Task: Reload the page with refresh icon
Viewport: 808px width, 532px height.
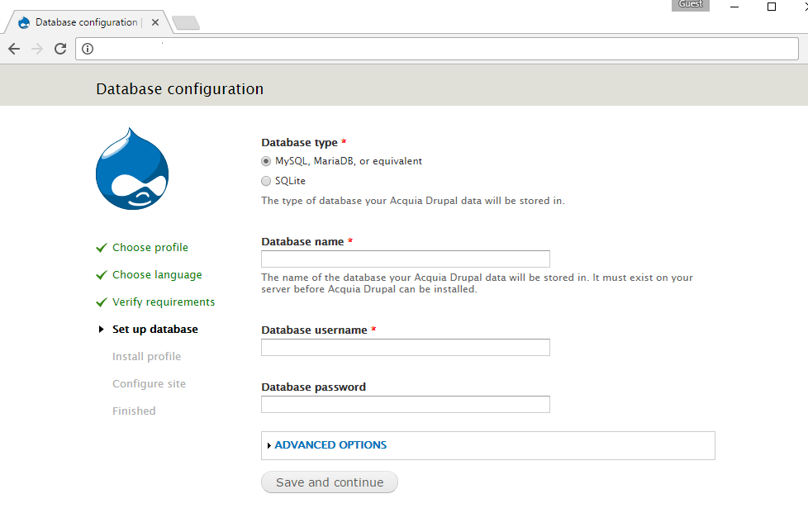Action: pos(60,49)
